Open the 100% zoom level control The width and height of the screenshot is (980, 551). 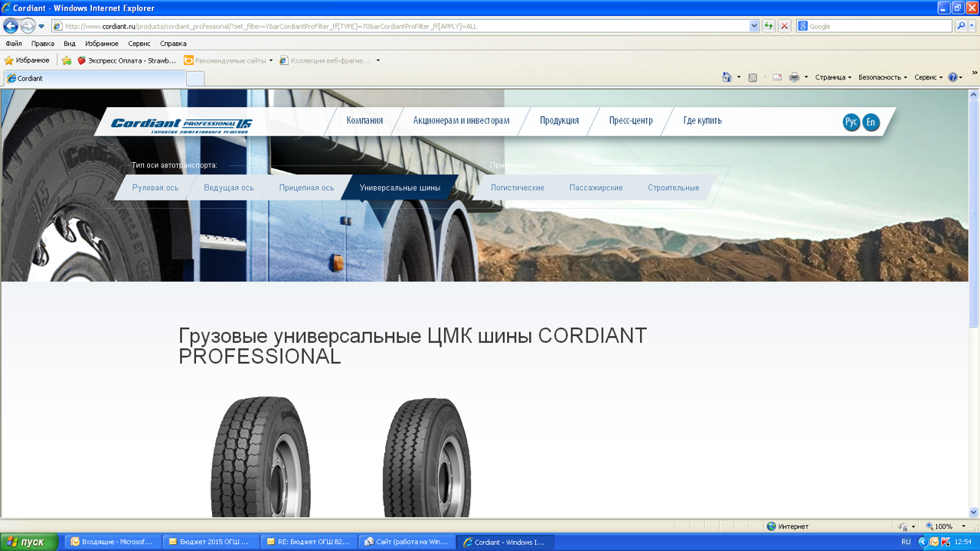[x=946, y=527]
